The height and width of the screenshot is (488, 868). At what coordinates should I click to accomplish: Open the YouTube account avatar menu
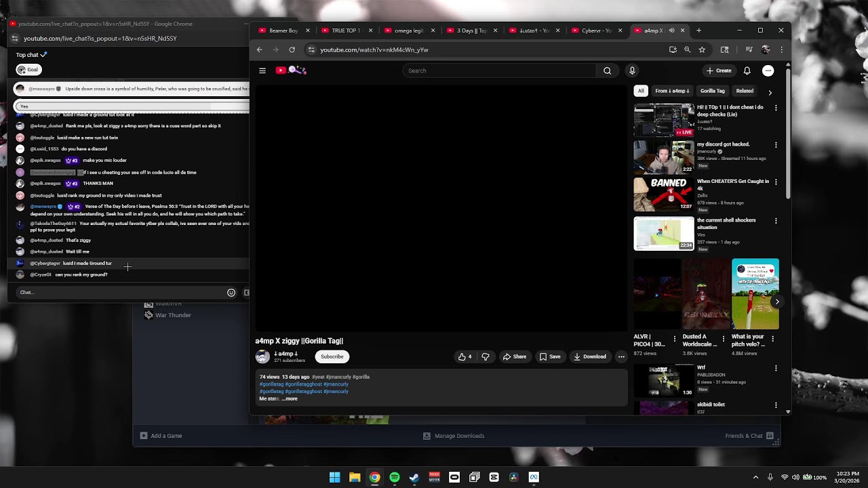tap(768, 70)
